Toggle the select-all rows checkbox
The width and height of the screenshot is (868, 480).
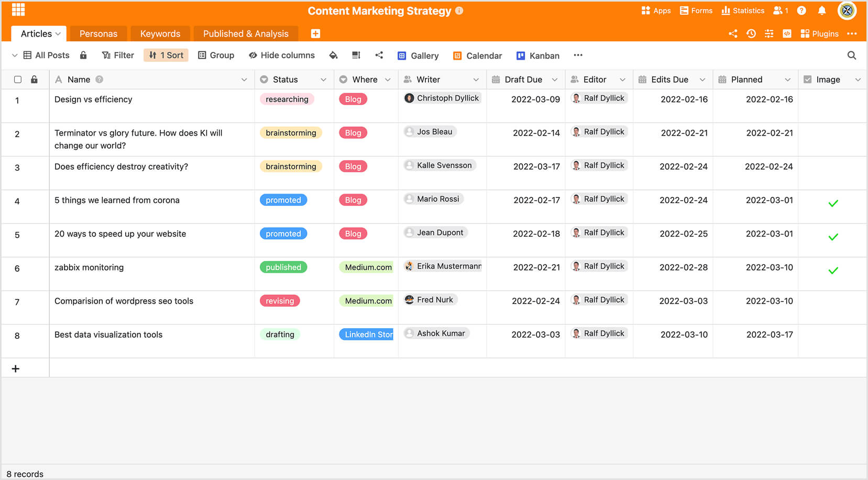point(18,80)
